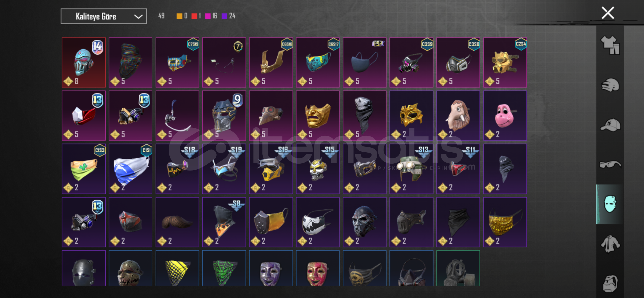Image resolution: width=644 pixels, height=298 pixels.
Task: Pick the pink dinosaur mask item
Action: pos(505,116)
